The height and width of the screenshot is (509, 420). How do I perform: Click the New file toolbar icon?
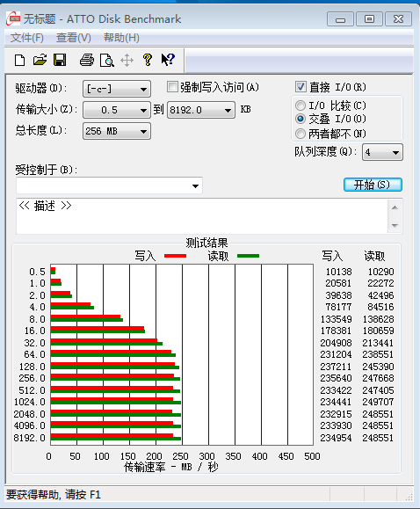click(20, 60)
